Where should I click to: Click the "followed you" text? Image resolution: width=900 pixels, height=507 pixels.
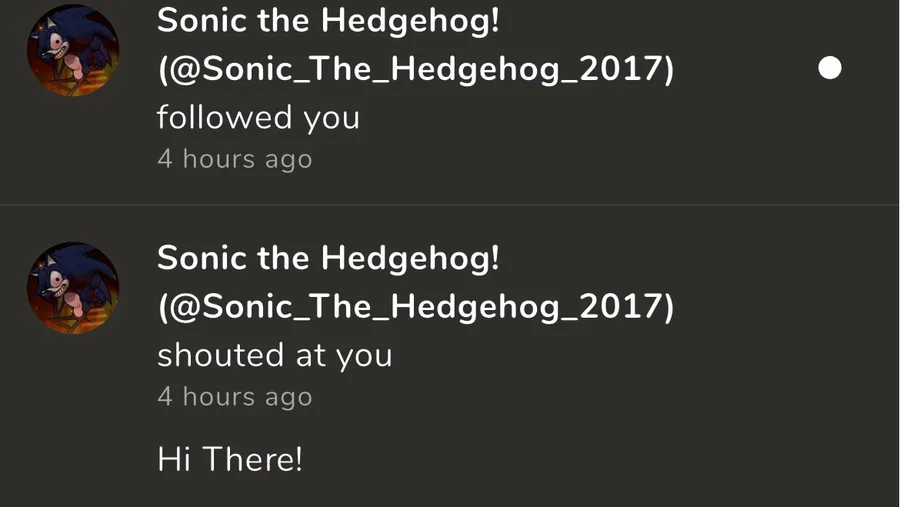[x=258, y=117]
